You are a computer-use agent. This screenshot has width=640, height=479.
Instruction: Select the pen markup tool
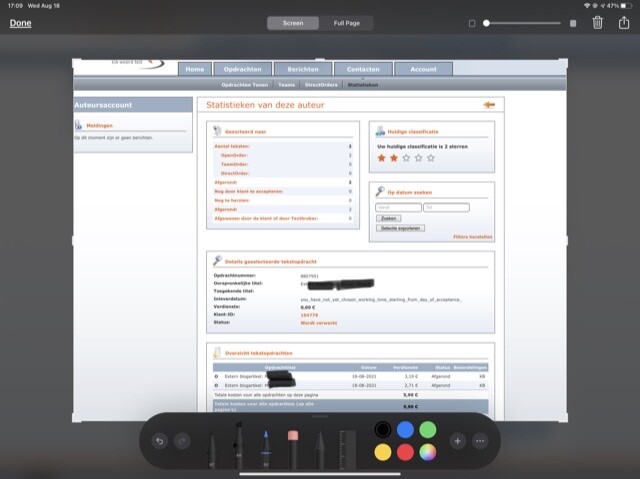click(211, 451)
